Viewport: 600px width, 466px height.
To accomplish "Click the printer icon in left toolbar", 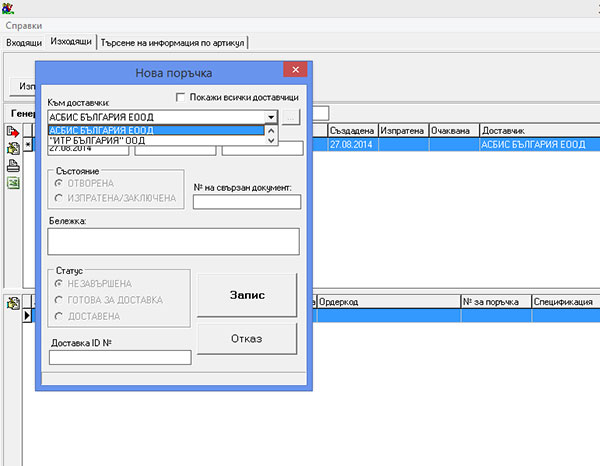I will tap(13, 166).
